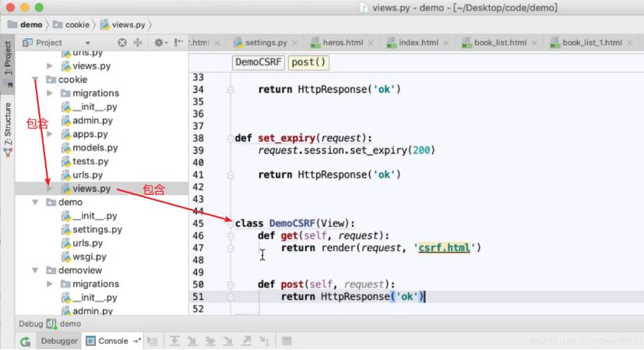Hide the Project tool window
The image size is (644, 350).
177,43
